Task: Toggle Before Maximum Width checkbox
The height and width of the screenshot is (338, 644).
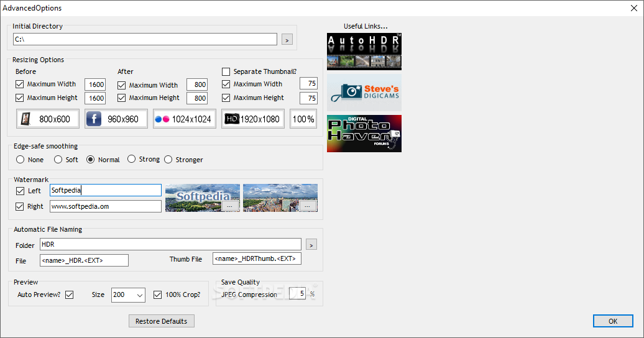Action: point(20,84)
